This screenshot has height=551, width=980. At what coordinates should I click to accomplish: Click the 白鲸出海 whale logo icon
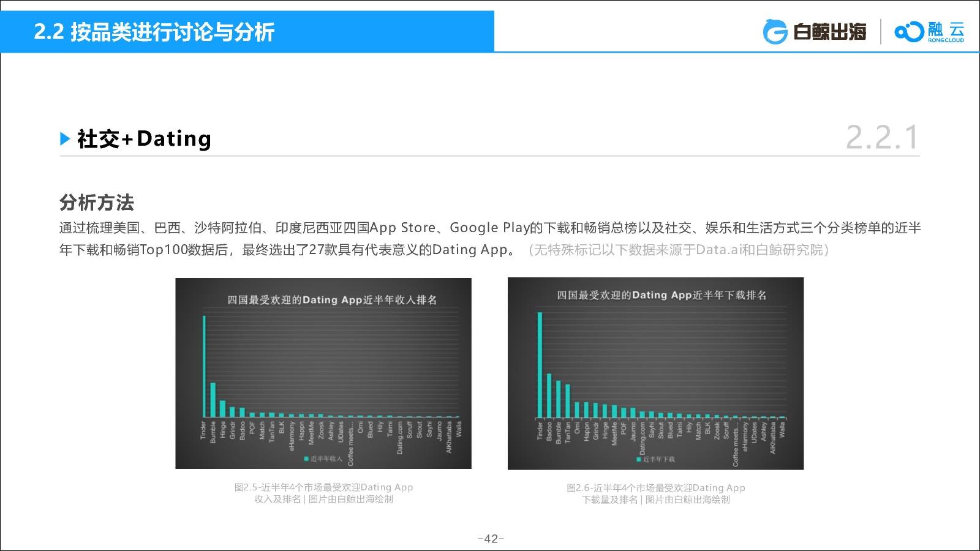click(775, 32)
